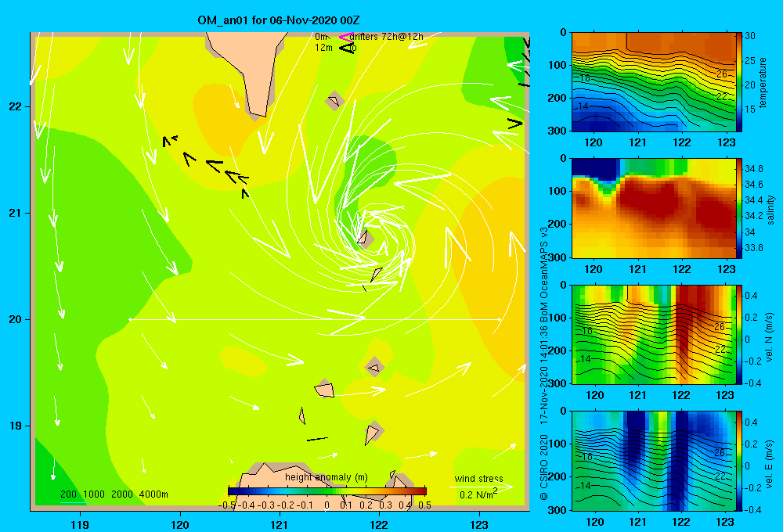Click the '4000m' depth contour legend value
The width and height of the screenshot is (783, 532).
[x=153, y=494]
